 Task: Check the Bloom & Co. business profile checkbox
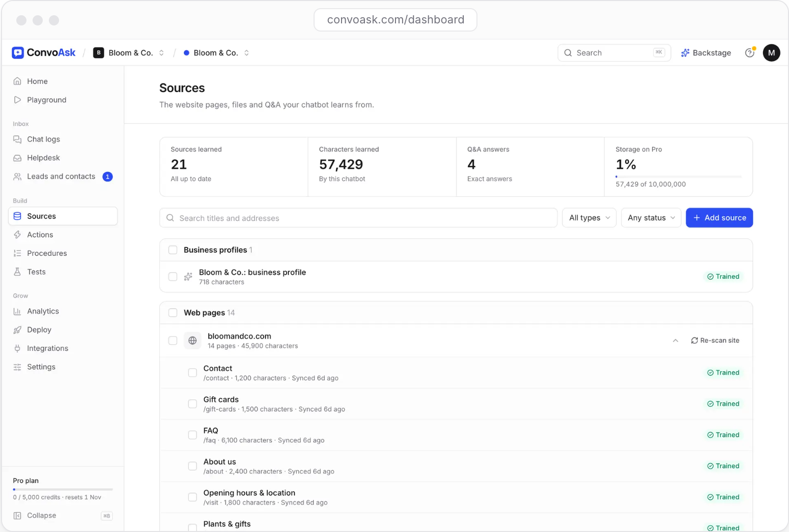click(173, 277)
